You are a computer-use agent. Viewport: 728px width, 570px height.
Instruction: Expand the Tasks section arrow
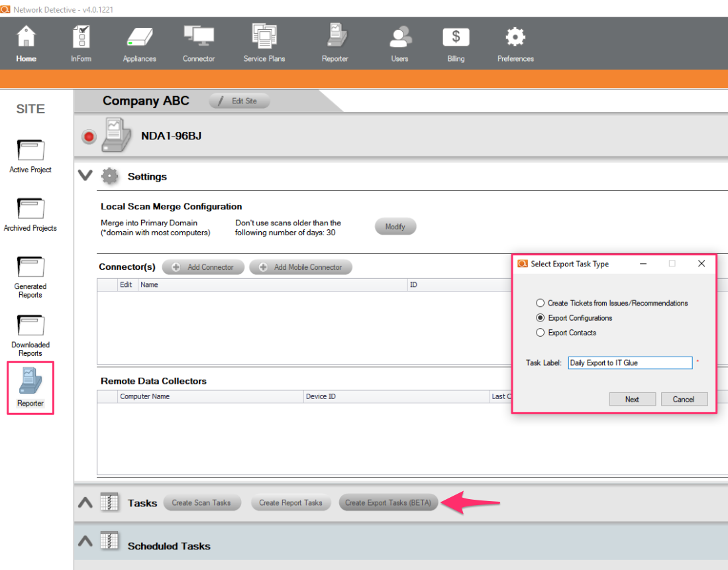point(85,502)
